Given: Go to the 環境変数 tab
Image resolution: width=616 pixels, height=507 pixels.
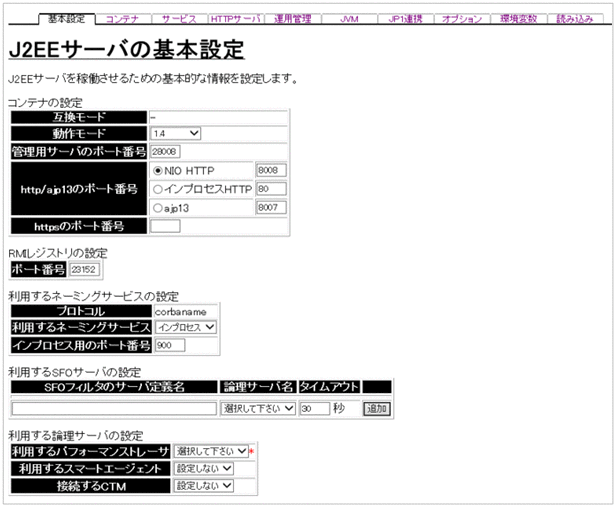Looking at the screenshot, I should [519, 19].
